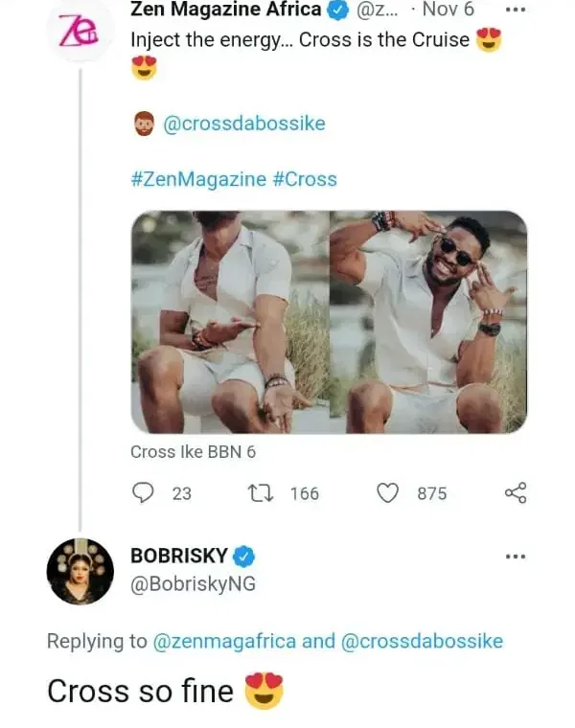The image size is (575, 728).
Task: Open more options on Zen Magazine tweet
Action: pos(516,11)
